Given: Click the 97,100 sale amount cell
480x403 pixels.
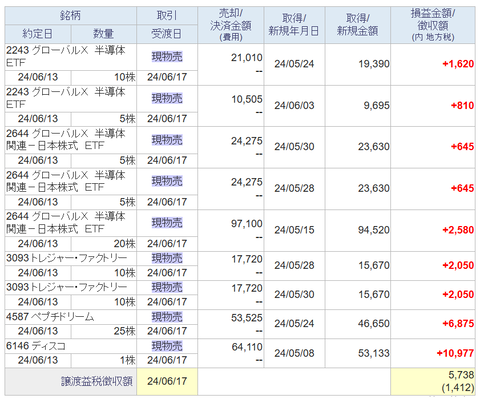Looking at the screenshot, I should click(x=247, y=224).
